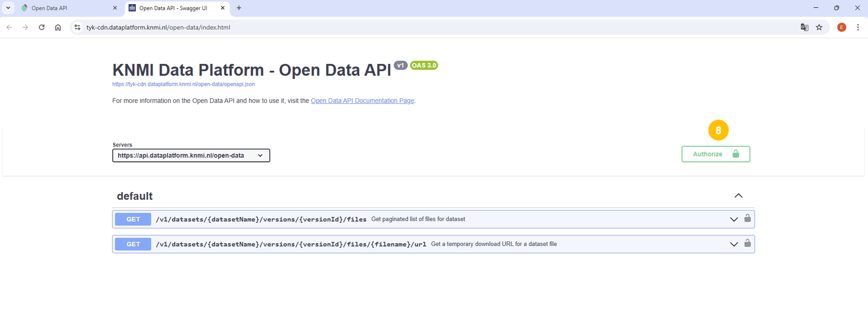Click the lock icon on the files endpoint
Image resolution: width=868 pixels, height=331 pixels.
747,219
